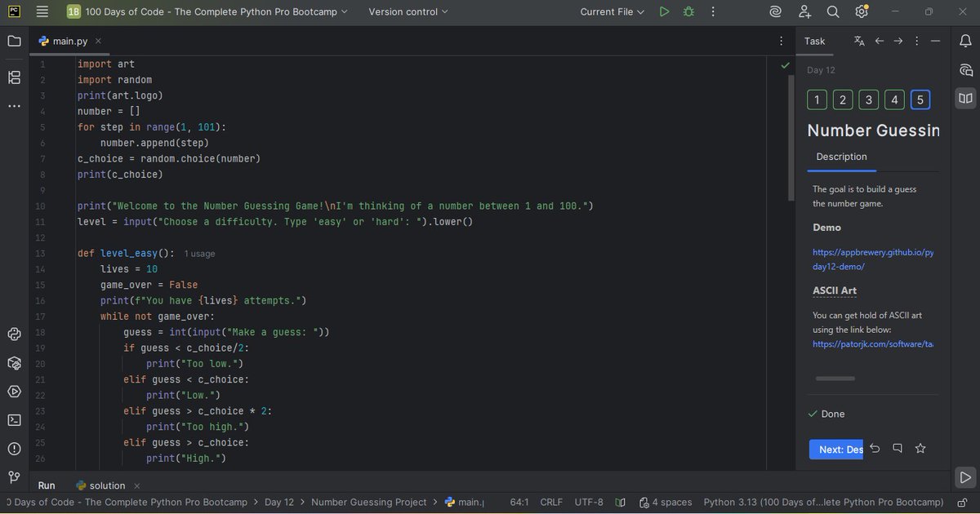Click the run stripe button at bottom right

[965, 477]
